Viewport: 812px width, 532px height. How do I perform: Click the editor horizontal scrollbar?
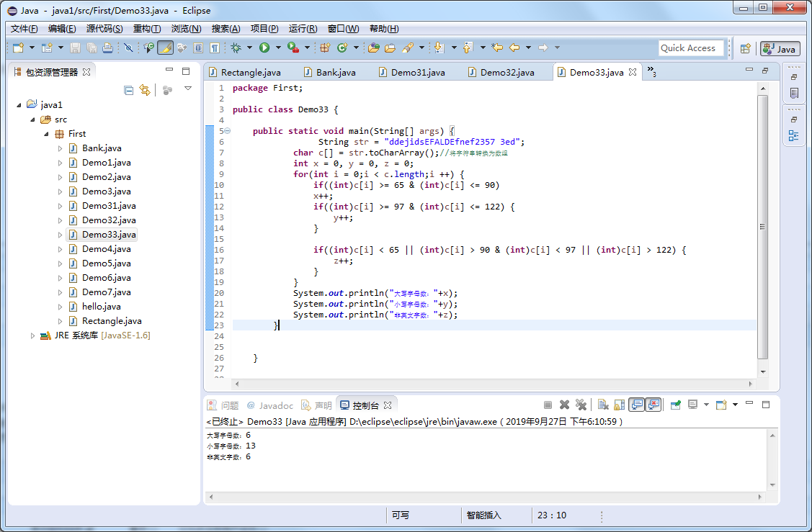click(x=494, y=384)
